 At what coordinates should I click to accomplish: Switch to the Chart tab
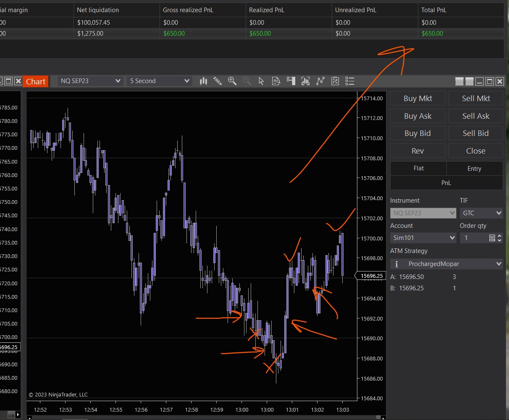point(36,81)
